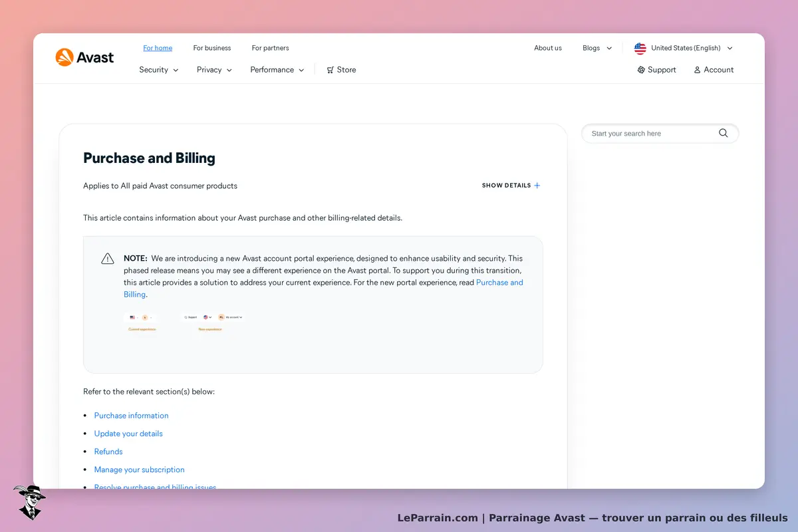
Task: Click the Purchase and Billing heading
Action: (x=149, y=158)
